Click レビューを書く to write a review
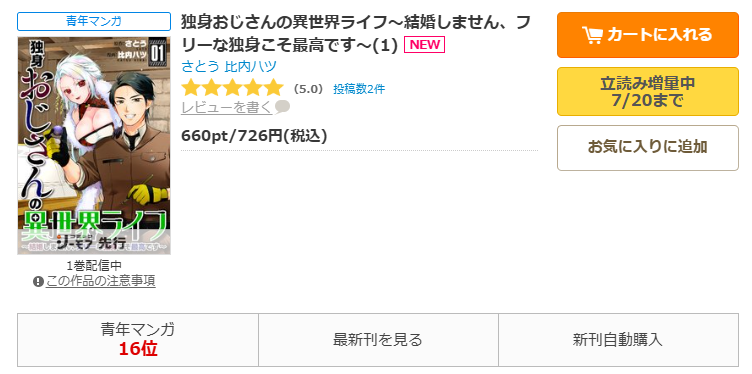The height and width of the screenshot is (374, 752). [x=226, y=107]
